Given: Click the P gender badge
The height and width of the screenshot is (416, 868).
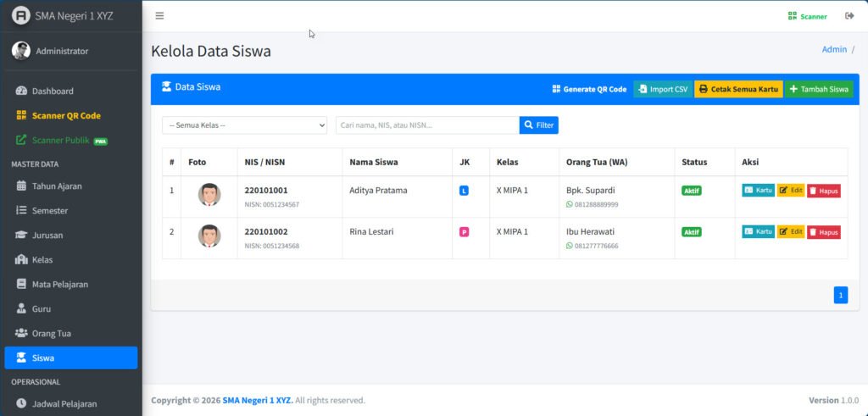Looking at the screenshot, I should (464, 232).
